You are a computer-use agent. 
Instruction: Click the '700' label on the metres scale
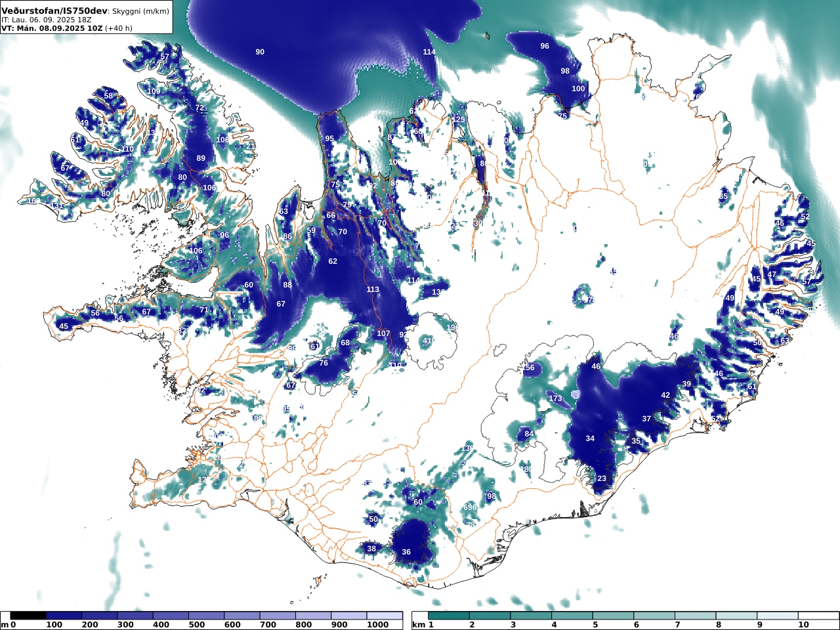click(268, 625)
